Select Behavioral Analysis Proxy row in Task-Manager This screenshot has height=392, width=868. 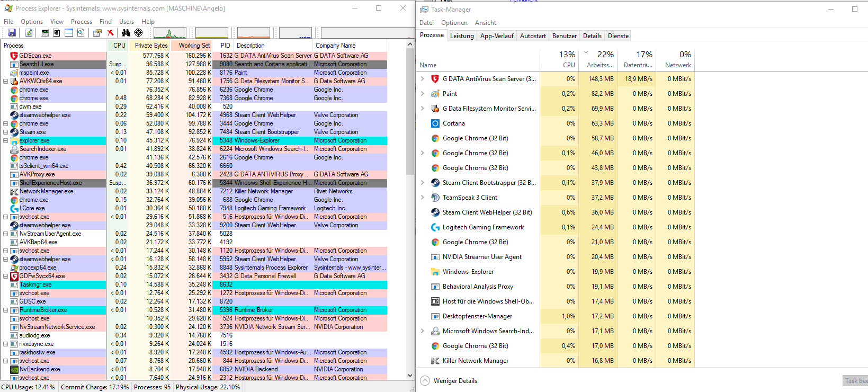(x=555, y=287)
